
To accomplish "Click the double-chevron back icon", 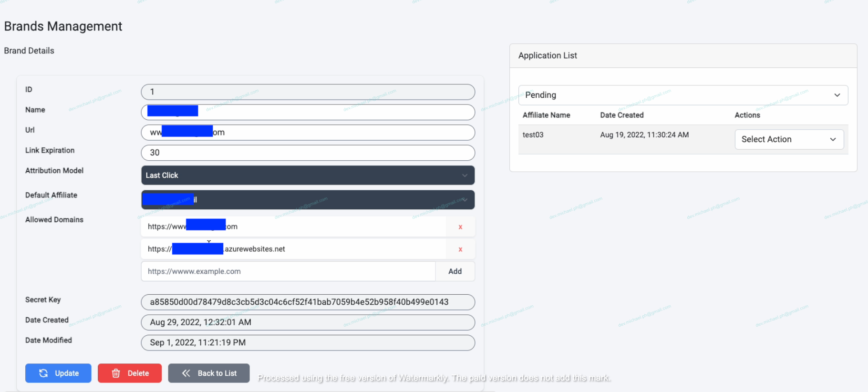I will pyautogui.click(x=186, y=373).
